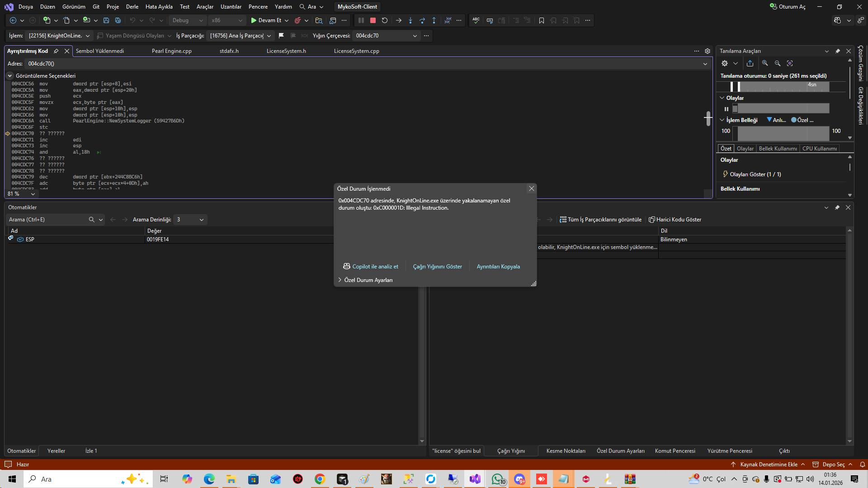Switch to the Pearl Engine.cpp tab

click(172, 51)
